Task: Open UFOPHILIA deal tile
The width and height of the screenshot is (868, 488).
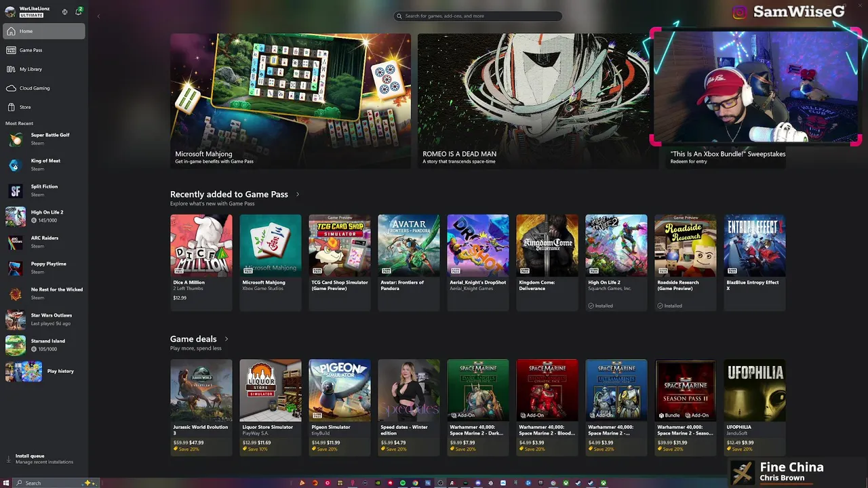Action: point(754,407)
